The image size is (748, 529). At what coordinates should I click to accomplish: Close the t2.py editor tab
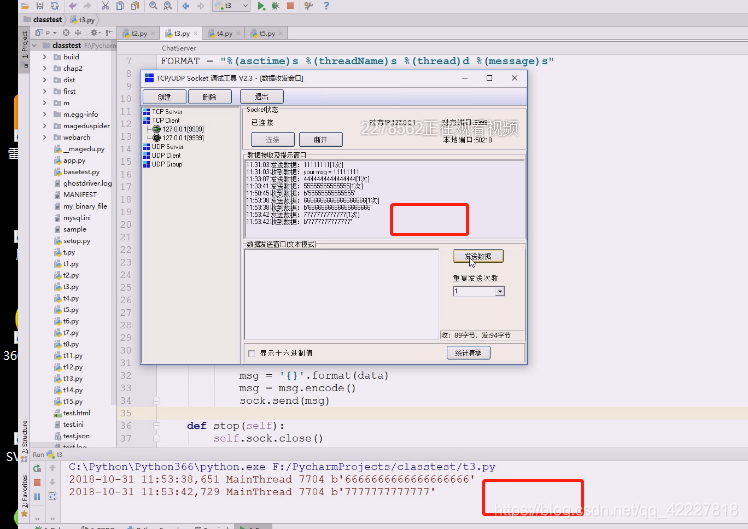pos(153,33)
